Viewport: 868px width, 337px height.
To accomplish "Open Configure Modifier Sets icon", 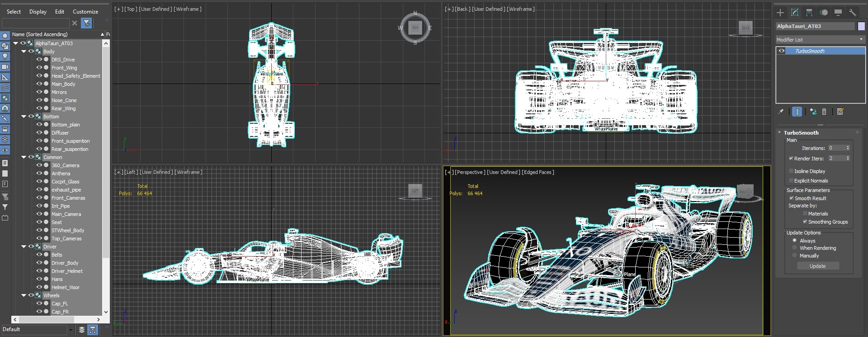I will click(x=840, y=112).
